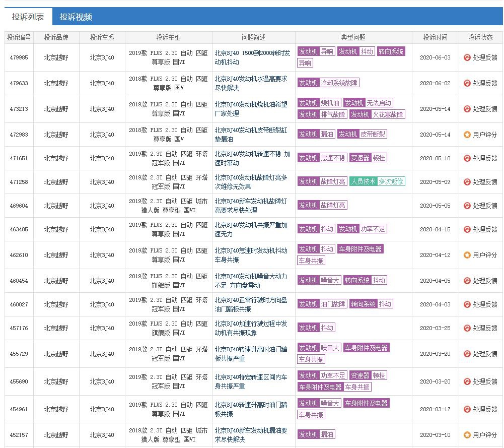Click date 2020-04-05 for complaint 460454
The height and width of the screenshot is (448, 504).
click(435, 281)
